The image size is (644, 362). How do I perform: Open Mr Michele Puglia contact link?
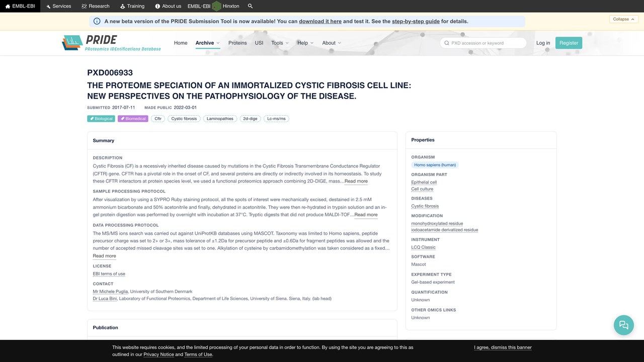(x=111, y=292)
